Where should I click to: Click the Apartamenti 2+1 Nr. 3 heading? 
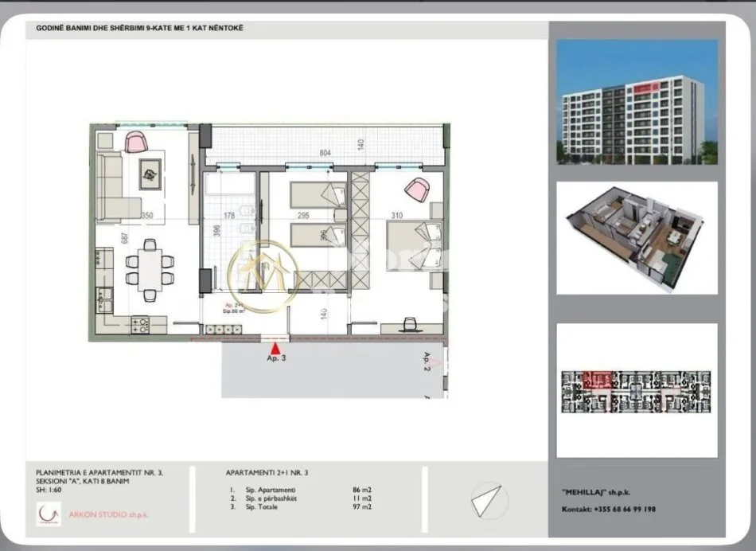pyautogui.click(x=267, y=473)
